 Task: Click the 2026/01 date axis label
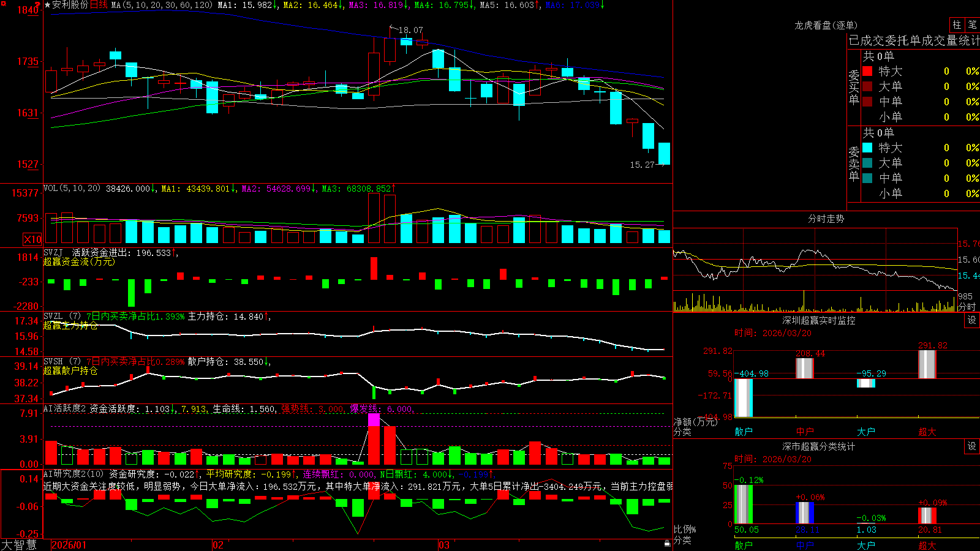pos(69,545)
